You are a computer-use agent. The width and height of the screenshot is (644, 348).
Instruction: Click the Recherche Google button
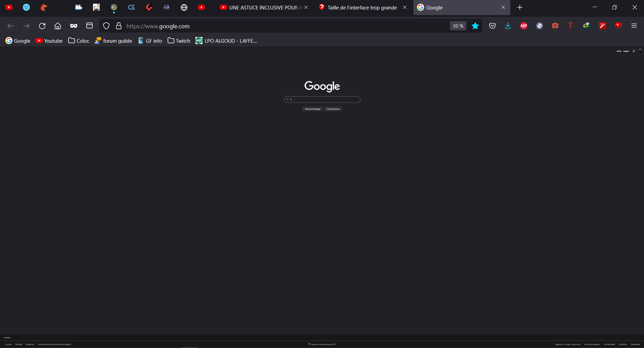coord(313,109)
